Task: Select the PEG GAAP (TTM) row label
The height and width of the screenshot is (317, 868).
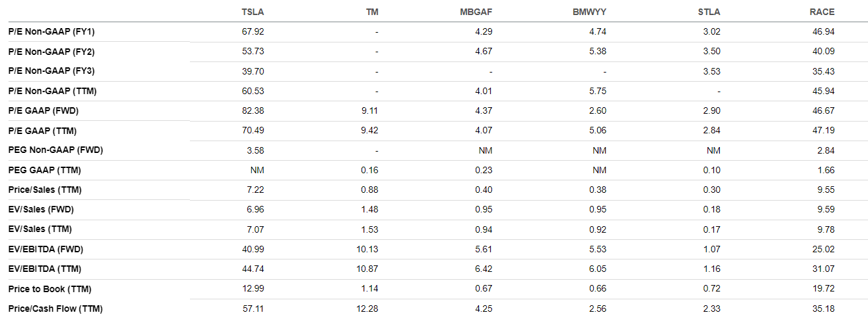Action: [x=44, y=170]
